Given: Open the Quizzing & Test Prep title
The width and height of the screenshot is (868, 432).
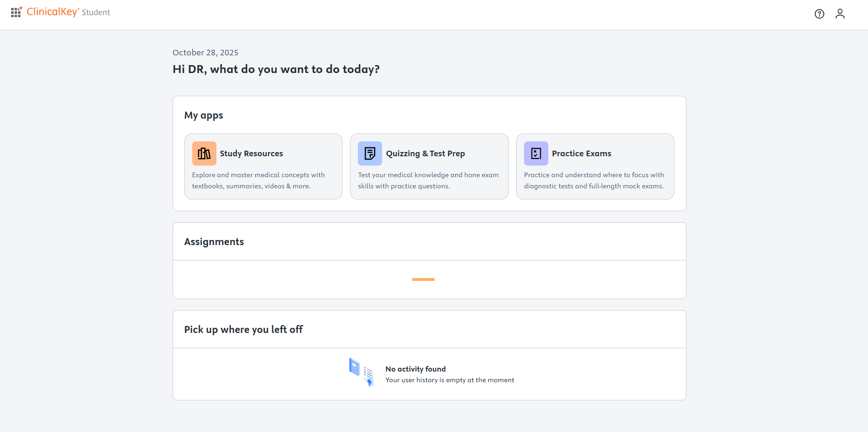Looking at the screenshot, I should pyautogui.click(x=425, y=153).
